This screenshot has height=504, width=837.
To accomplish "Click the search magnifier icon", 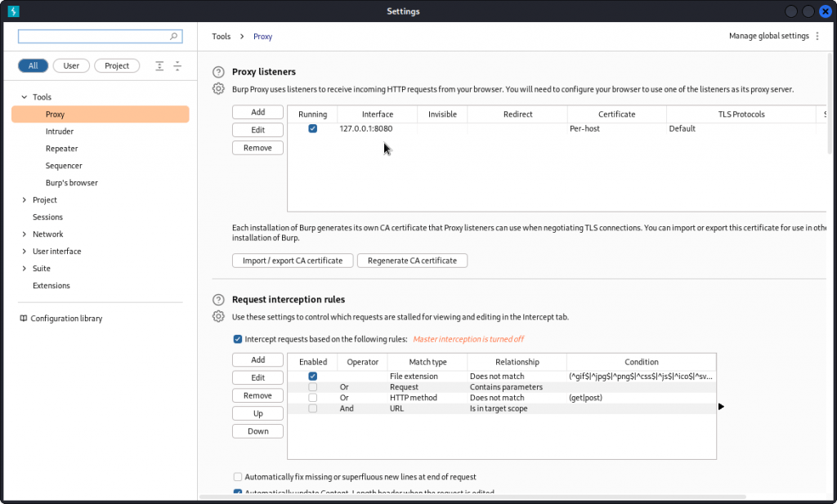I will [x=172, y=36].
